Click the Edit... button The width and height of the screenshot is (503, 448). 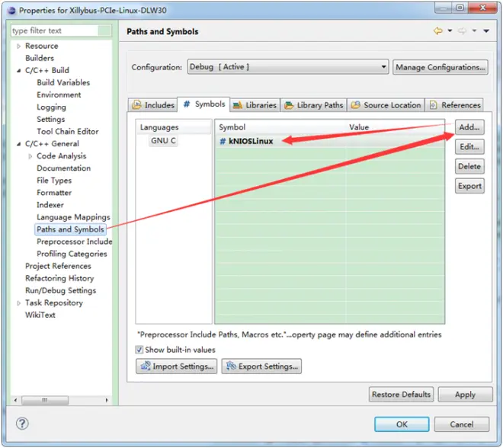click(x=469, y=146)
